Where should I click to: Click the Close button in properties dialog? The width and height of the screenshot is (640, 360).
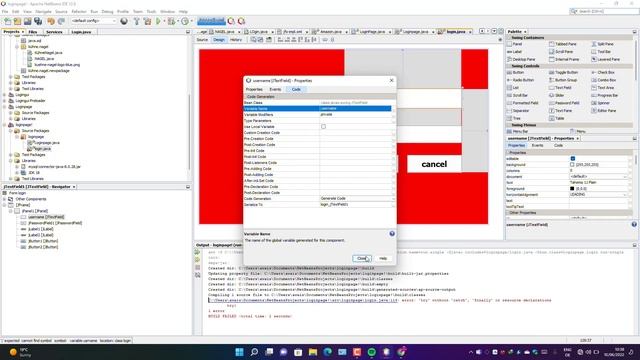pos(362,258)
